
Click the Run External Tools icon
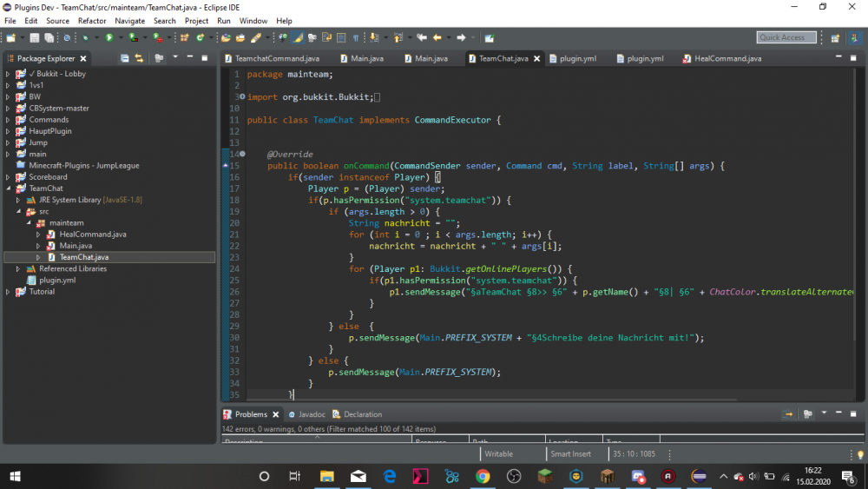[x=158, y=37]
